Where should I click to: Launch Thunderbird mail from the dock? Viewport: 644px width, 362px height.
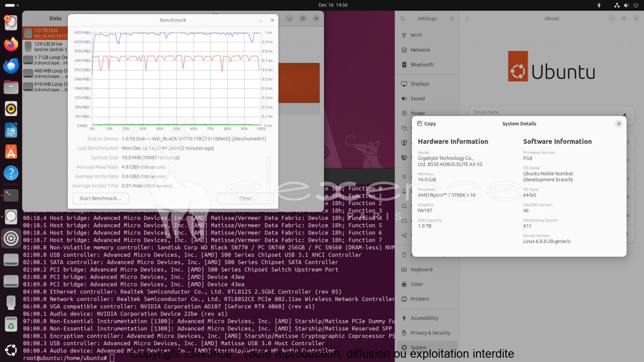pos(11,66)
